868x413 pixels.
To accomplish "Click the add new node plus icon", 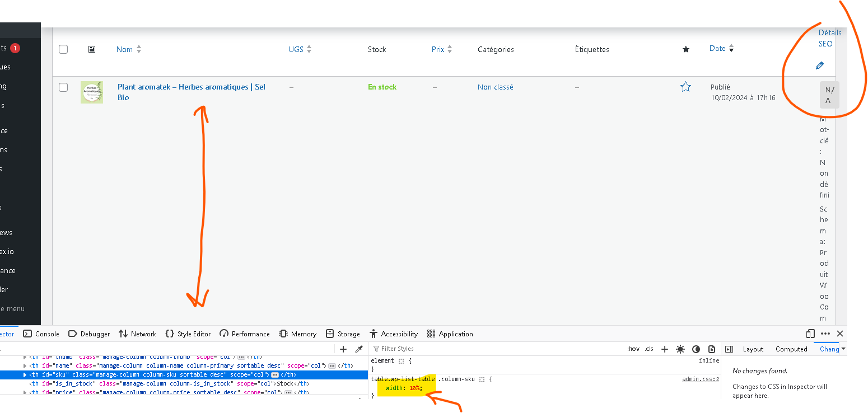I will tap(343, 349).
